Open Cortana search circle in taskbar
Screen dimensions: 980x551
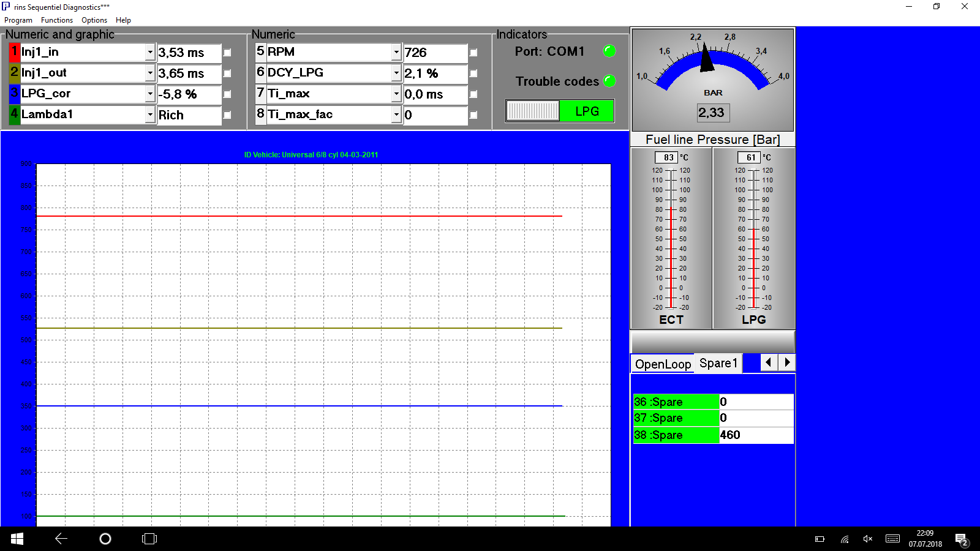coord(105,539)
